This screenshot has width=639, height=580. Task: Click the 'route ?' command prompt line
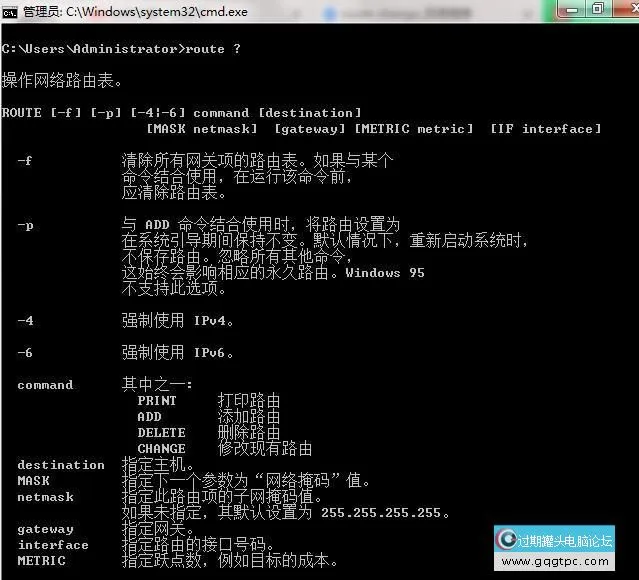click(x=121, y=49)
